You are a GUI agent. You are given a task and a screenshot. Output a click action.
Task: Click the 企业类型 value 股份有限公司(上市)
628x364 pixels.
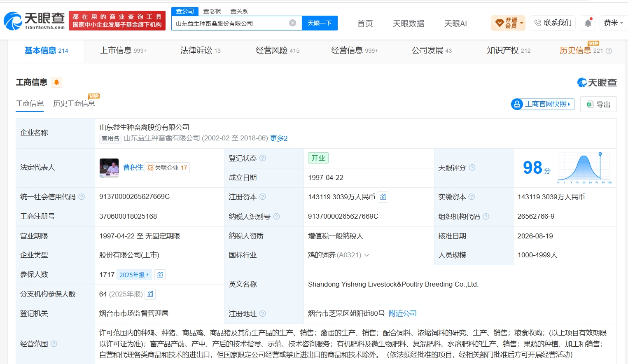pyautogui.click(x=129, y=255)
